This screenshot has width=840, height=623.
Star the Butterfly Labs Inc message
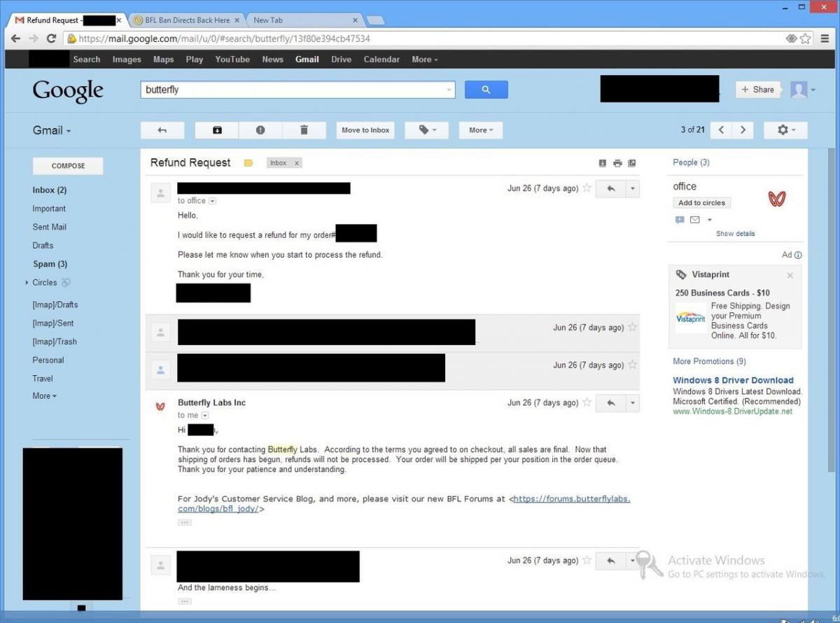[x=587, y=402]
